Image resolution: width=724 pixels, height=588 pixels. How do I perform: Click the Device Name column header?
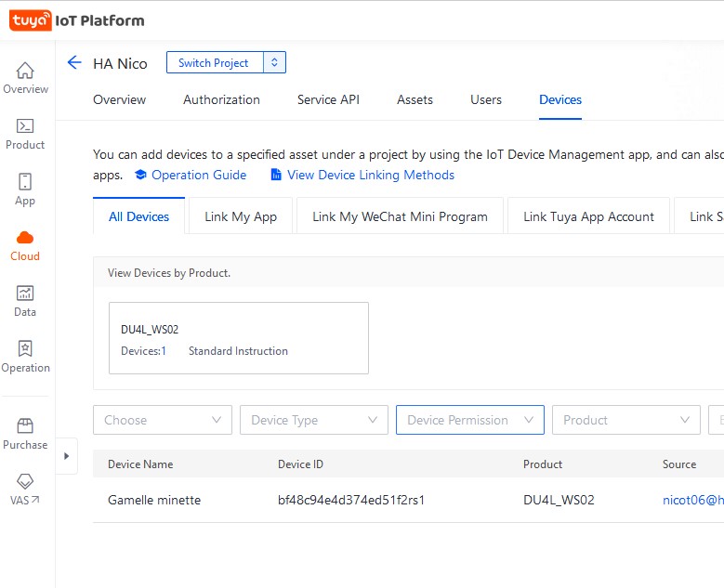click(x=140, y=464)
